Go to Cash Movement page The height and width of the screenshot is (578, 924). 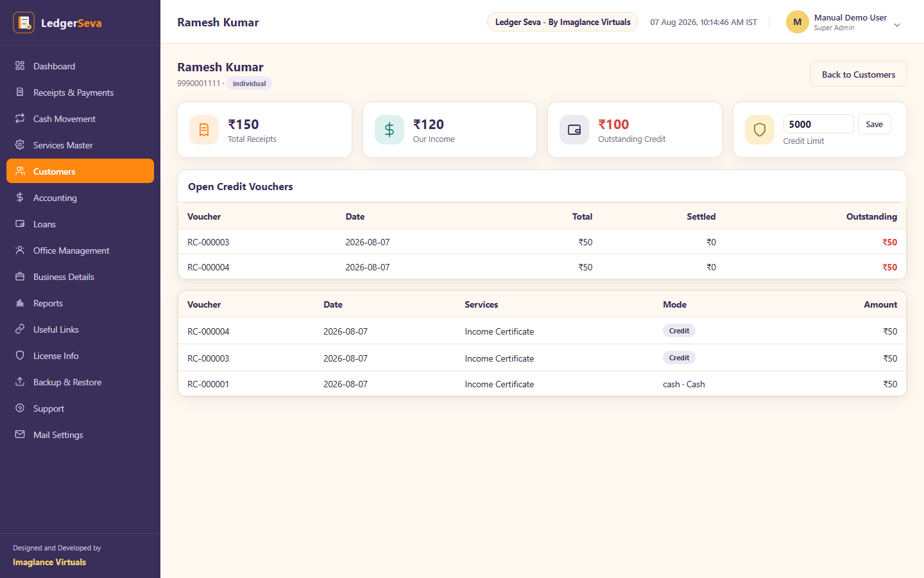(x=80, y=118)
